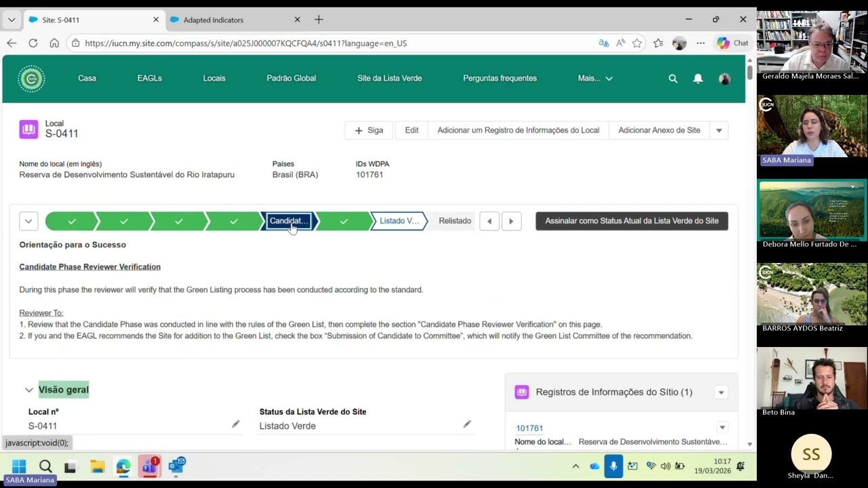The height and width of the screenshot is (488, 868).
Task: Click Assinalar como Status Atual button
Action: coord(632,221)
